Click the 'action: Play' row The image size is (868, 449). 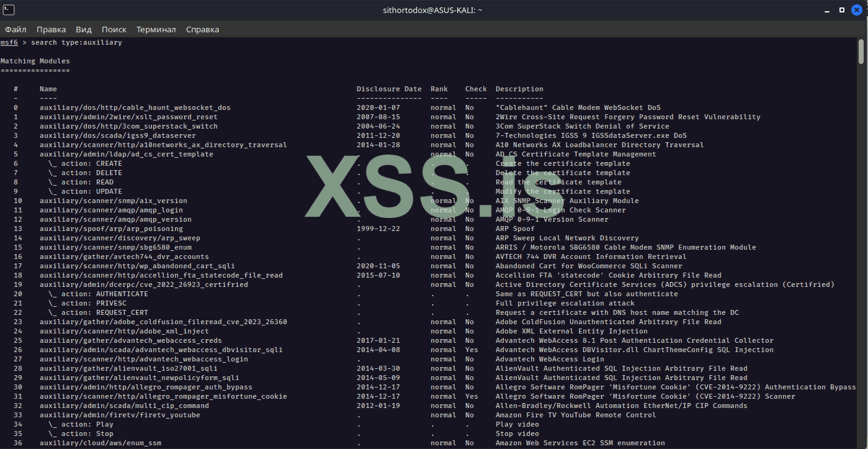coord(81,424)
